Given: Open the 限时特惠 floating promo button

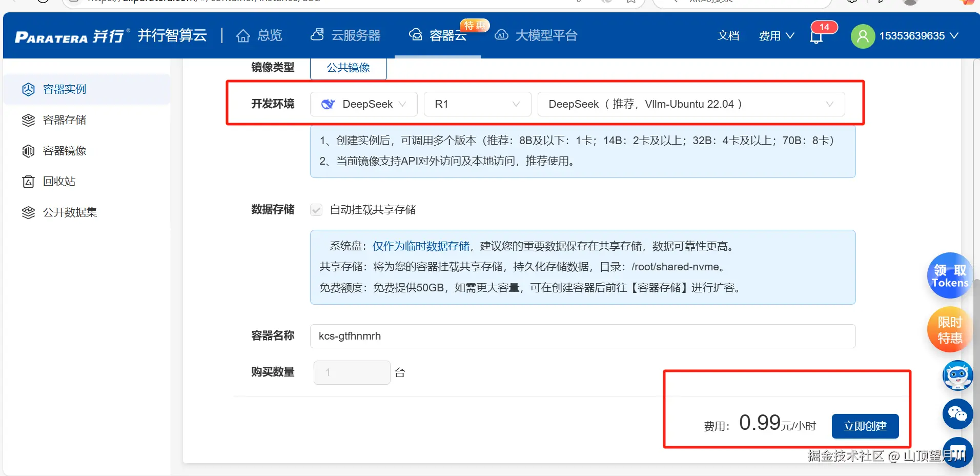Looking at the screenshot, I should coord(950,329).
